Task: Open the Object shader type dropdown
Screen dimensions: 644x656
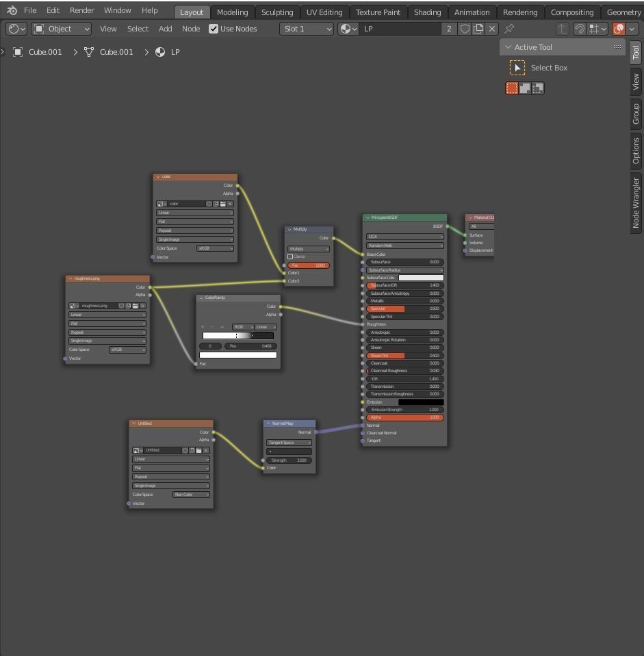Action: [x=62, y=29]
